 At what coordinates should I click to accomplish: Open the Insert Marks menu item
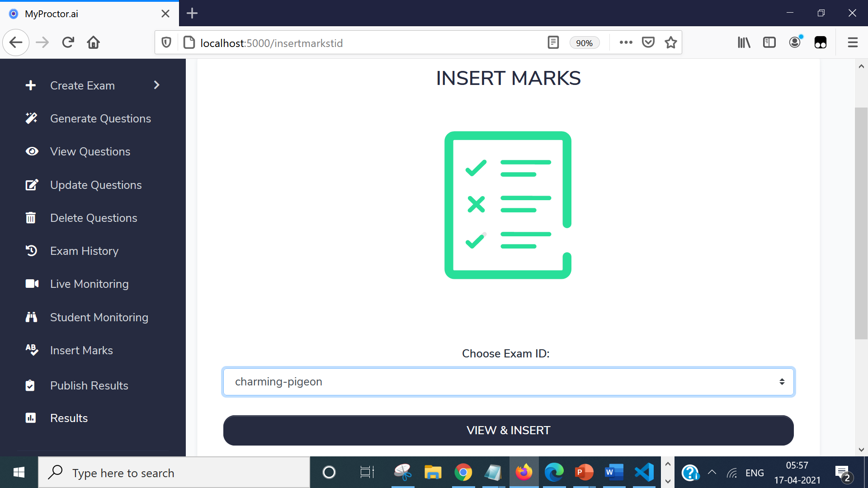pos(81,350)
